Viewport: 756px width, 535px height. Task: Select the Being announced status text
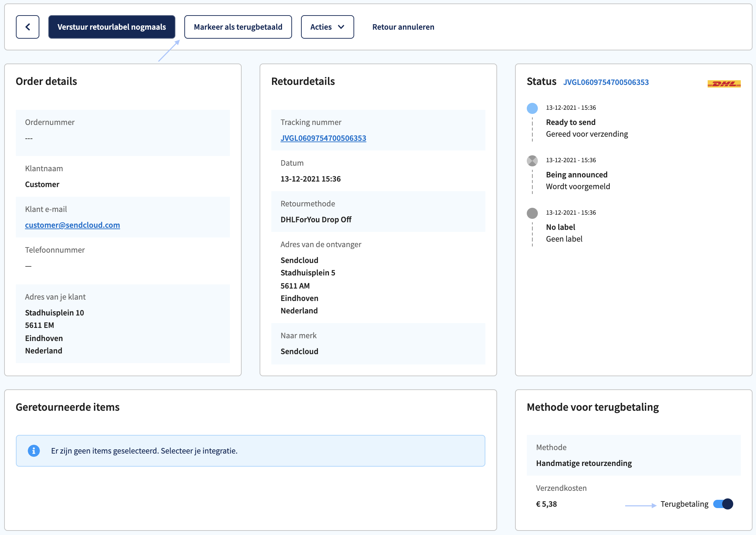tap(576, 175)
